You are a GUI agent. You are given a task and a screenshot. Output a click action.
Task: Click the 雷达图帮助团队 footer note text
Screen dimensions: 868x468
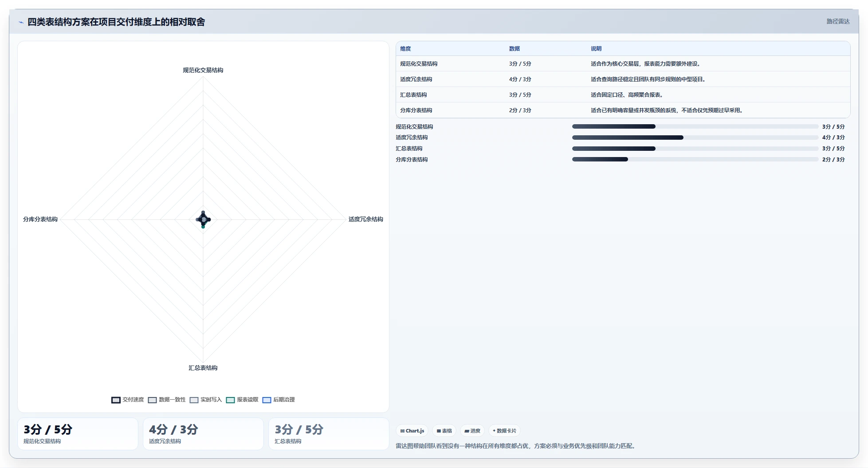[x=516, y=446]
